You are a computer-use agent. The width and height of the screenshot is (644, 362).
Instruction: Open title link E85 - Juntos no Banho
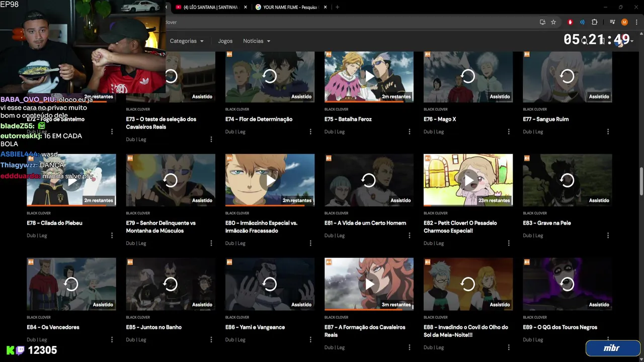coord(154,327)
